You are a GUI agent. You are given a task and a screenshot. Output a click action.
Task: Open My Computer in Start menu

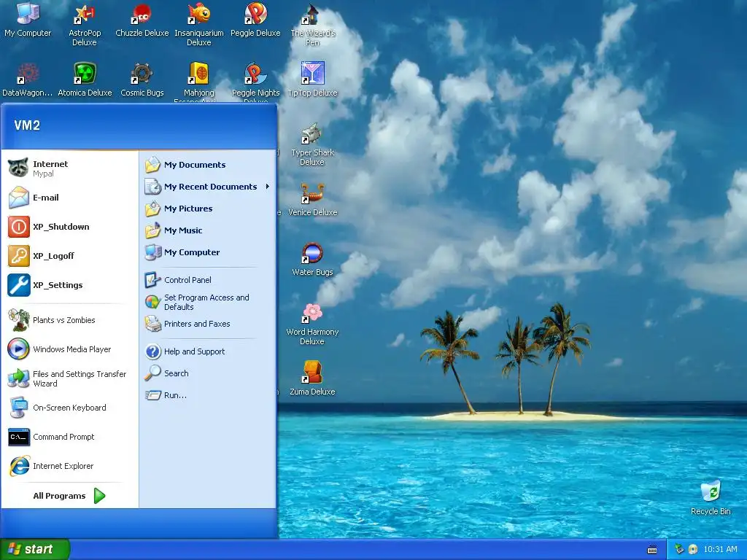(208, 252)
